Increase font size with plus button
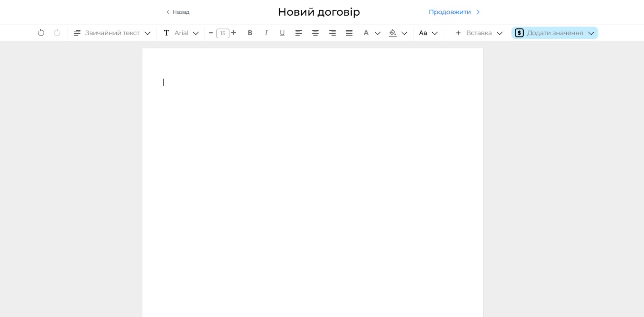 pyautogui.click(x=233, y=33)
